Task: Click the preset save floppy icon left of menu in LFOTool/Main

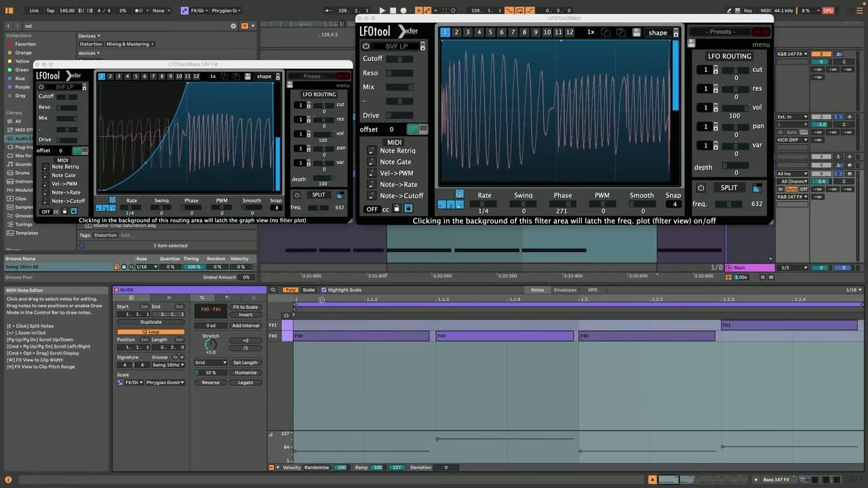Action: pyautogui.click(x=692, y=44)
